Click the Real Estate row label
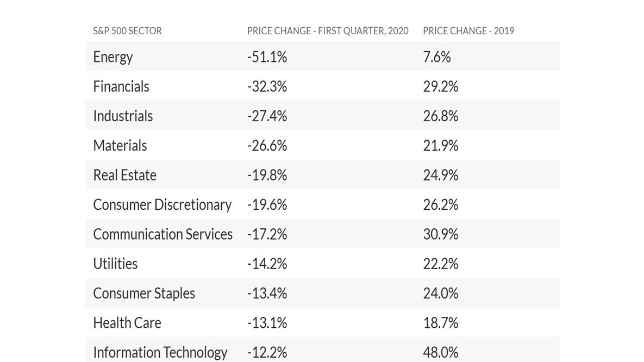This screenshot has height=362, width=644. point(124,175)
